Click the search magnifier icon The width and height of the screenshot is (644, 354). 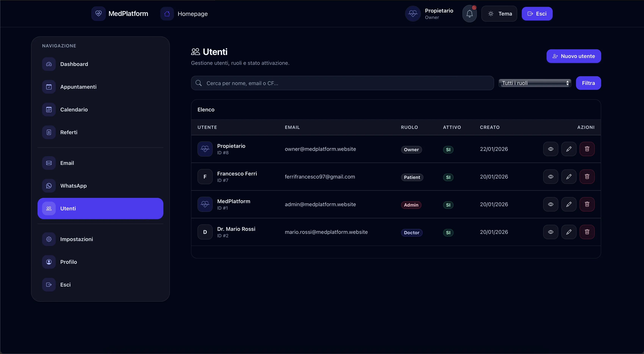pos(198,83)
